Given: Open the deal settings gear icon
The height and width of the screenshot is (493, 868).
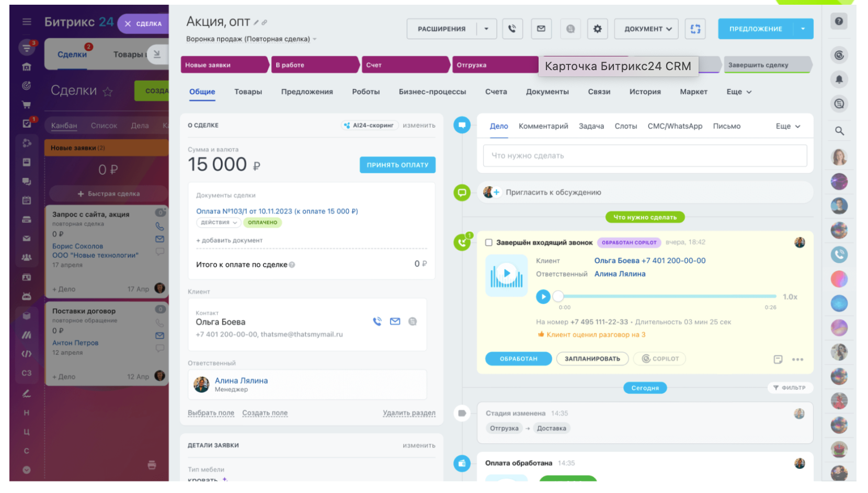Looking at the screenshot, I should (x=597, y=29).
